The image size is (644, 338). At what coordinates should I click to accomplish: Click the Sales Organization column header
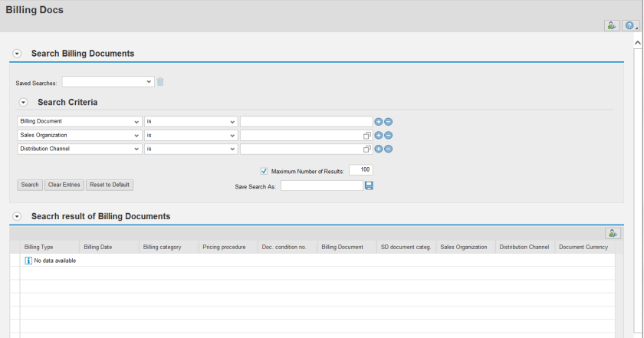click(466, 247)
